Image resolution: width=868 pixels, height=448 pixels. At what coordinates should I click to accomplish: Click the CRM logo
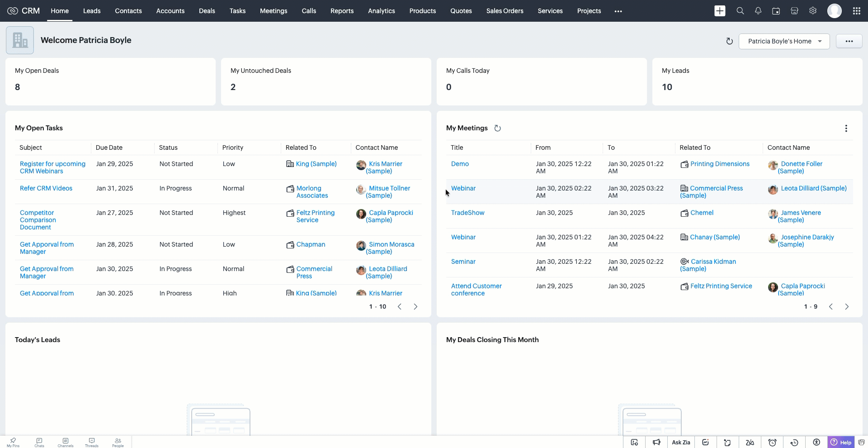[x=24, y=11]
